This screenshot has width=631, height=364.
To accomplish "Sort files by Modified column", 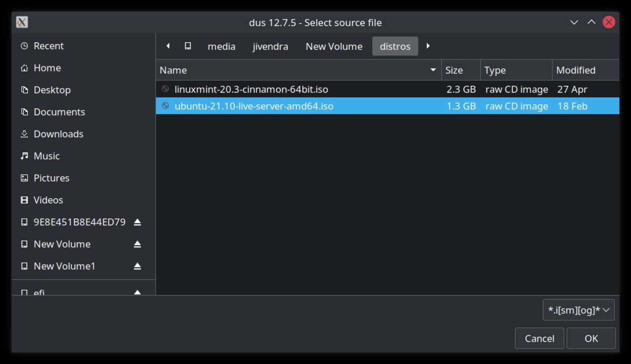I will [586, 70].
